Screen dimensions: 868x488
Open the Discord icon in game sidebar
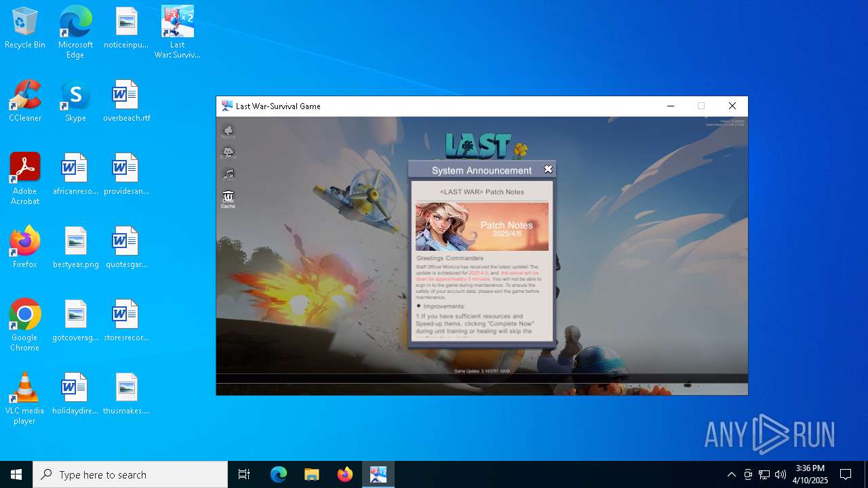(x=229, y=152)
